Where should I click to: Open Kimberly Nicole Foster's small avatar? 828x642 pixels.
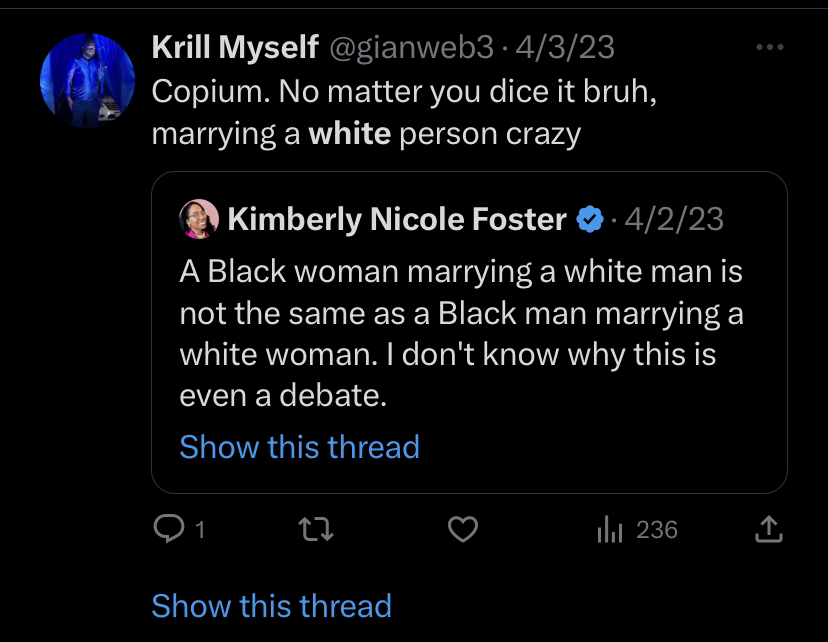[x=199, y=219]
